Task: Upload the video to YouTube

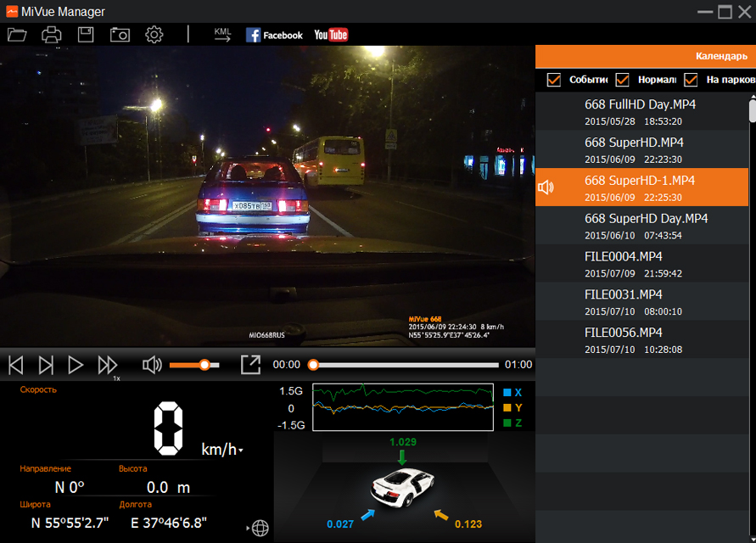Action: click(331, 35)
